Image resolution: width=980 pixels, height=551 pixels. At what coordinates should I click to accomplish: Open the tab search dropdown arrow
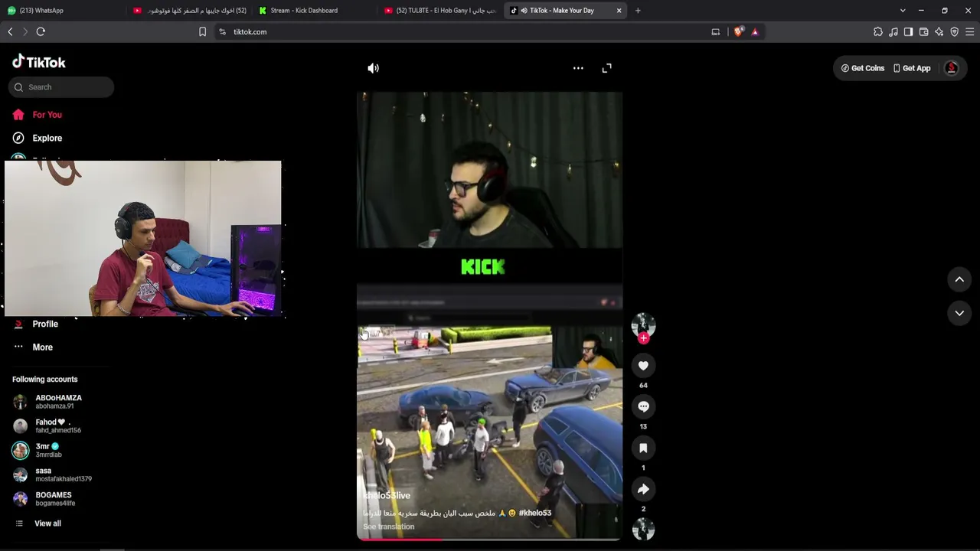pyautogui.click(x=903, y=11)
